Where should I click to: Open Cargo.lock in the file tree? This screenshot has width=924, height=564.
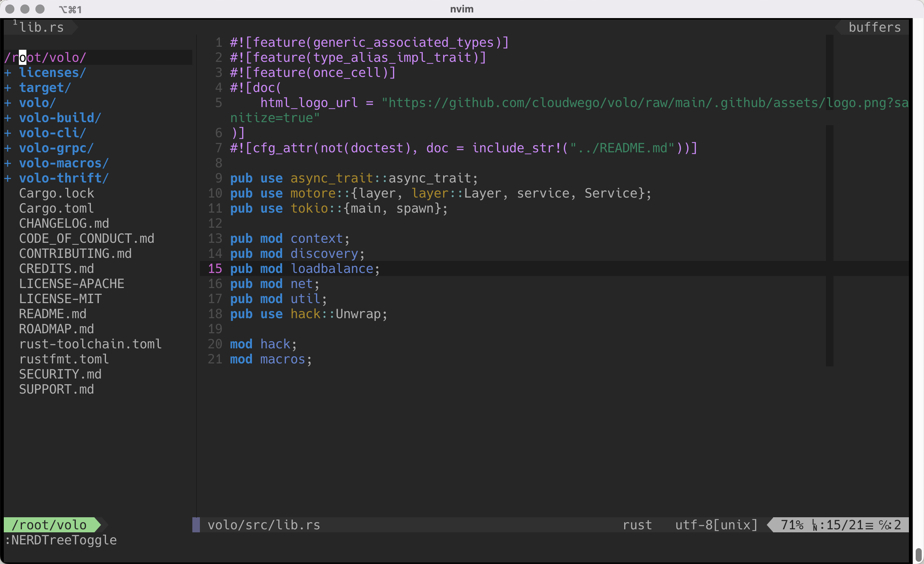[x=57, y=193]
